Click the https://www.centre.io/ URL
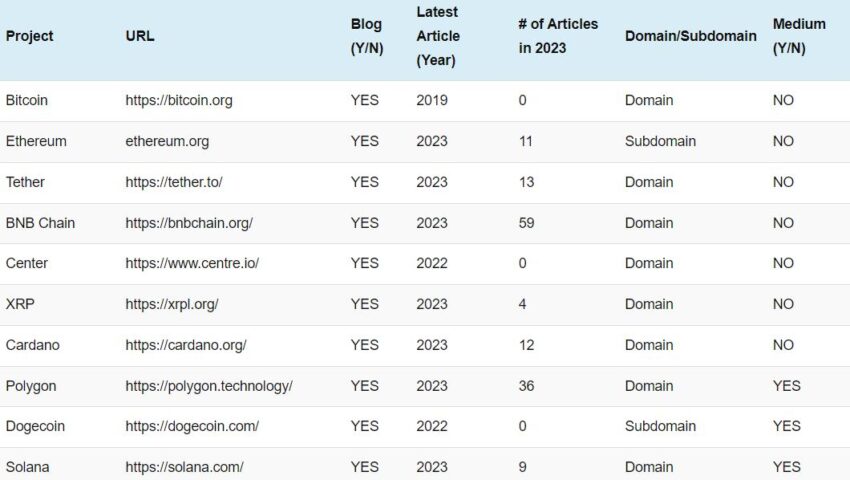The image size is (850, 480). click(x=192, y=263)
